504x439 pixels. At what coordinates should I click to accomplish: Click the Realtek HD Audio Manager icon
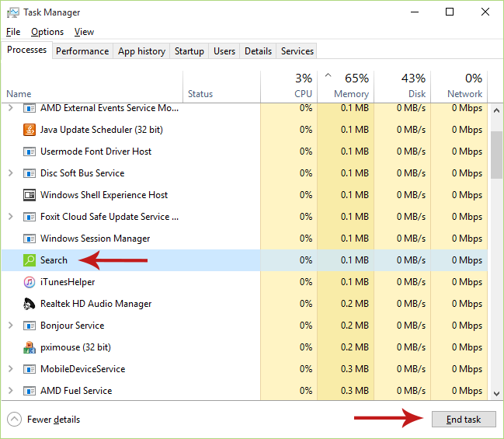[x=30, y=304]
